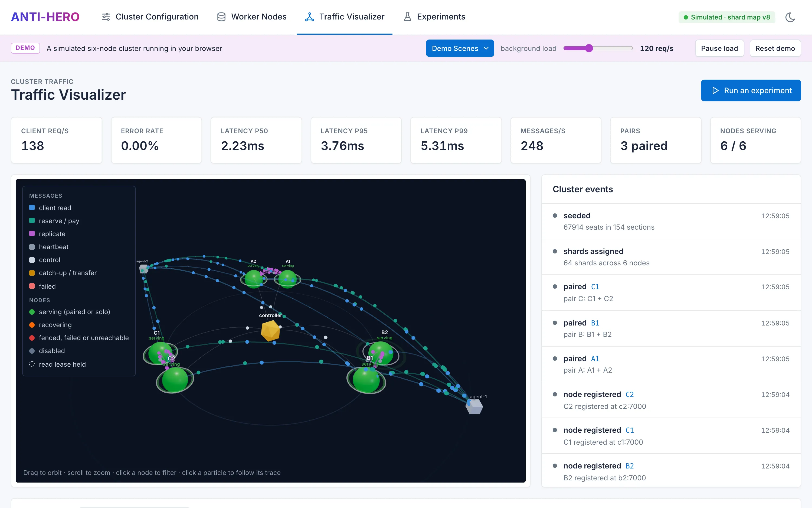The width and height of the screenshot is (812, 508).
Task: Click the Pause load button
Action: pyautogui.click(x=719, y=48)
